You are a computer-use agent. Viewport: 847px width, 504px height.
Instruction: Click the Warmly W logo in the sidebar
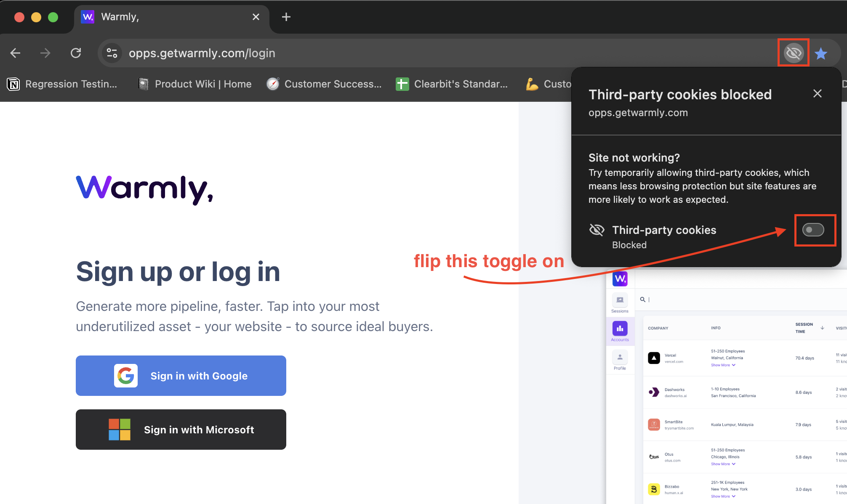coord(619,279)
